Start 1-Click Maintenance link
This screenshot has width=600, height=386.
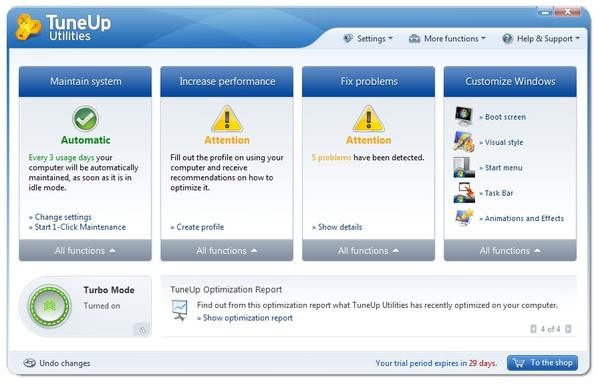(x=77, y=227)
